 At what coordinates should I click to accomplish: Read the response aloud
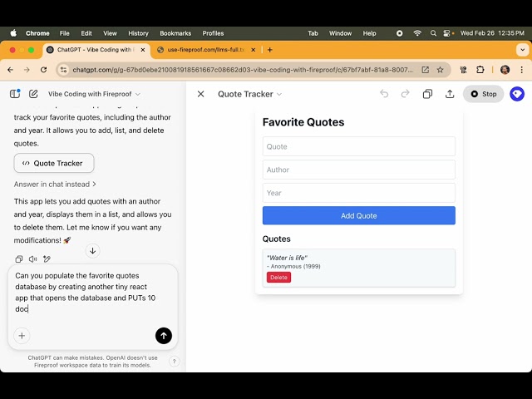[x=33, y=259]
